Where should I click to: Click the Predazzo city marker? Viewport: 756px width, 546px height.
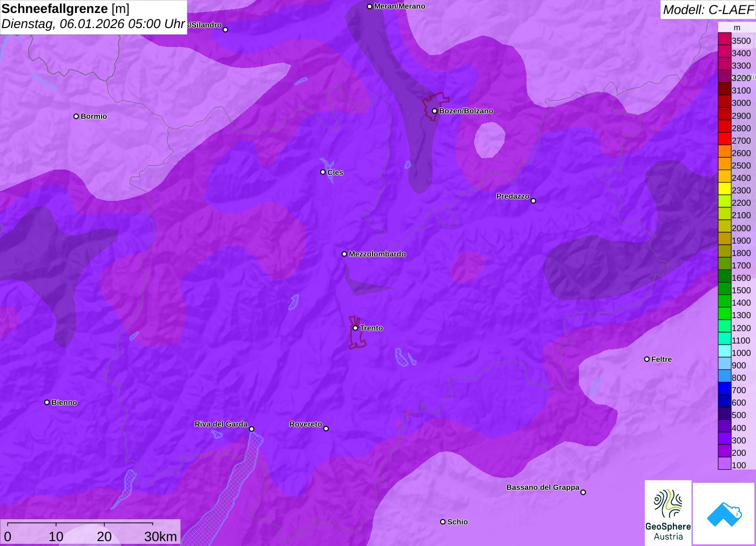(x=534, y=201)
